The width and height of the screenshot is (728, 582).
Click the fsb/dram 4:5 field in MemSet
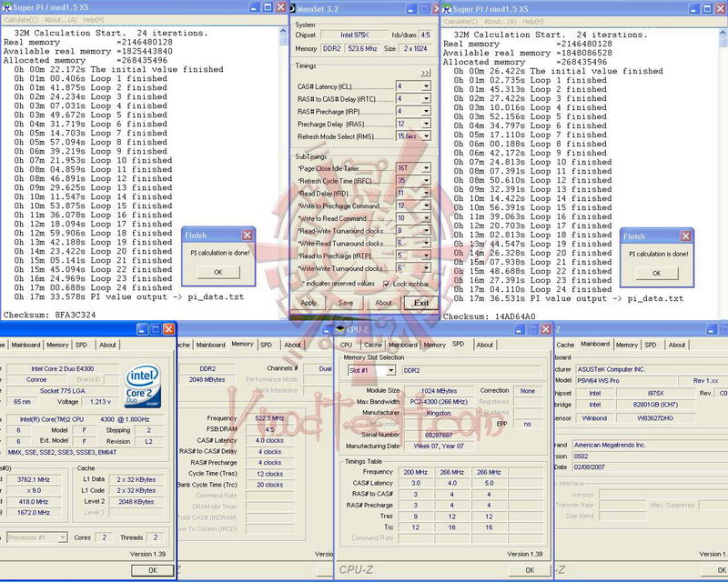tap(425, 35)
